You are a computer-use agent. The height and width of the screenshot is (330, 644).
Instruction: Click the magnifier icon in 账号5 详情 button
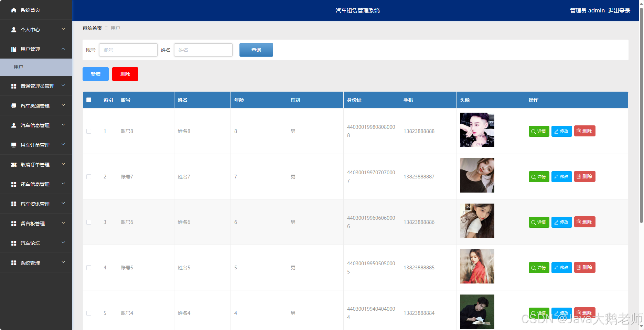(x=534, y=268)
